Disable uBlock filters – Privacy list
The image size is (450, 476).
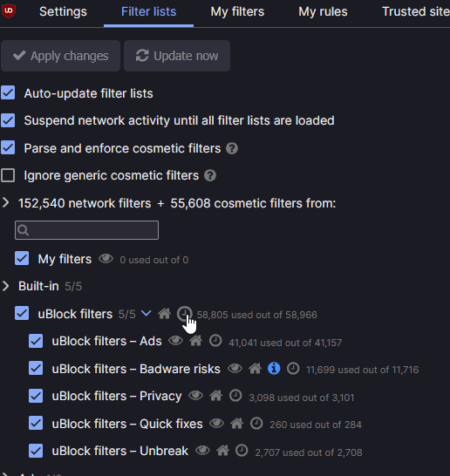[x=36, y=396]
